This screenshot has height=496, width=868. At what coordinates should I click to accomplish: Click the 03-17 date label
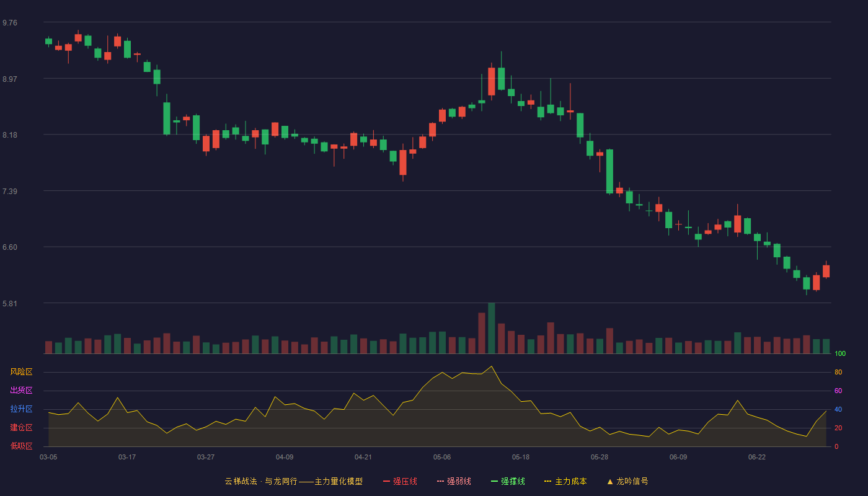127,457
